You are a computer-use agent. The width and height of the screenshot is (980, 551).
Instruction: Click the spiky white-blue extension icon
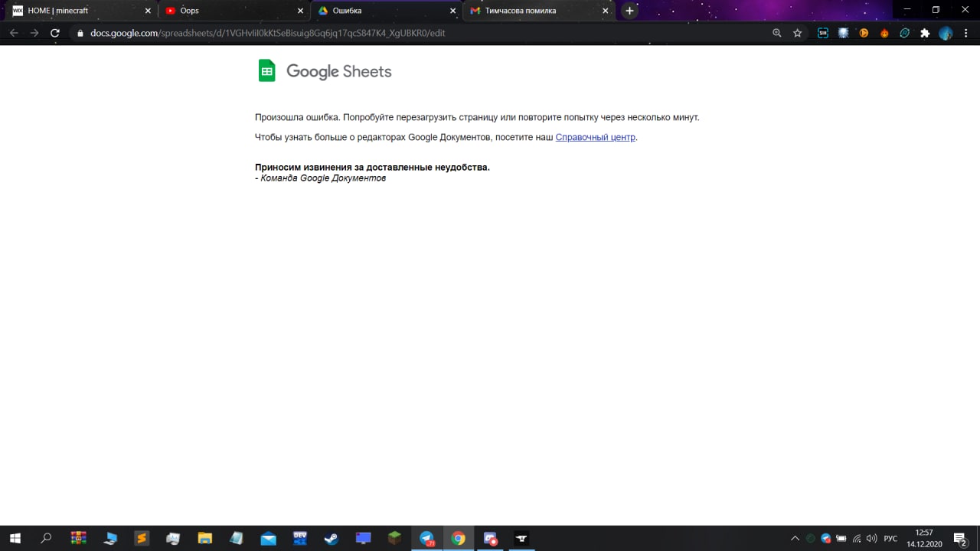844,33
